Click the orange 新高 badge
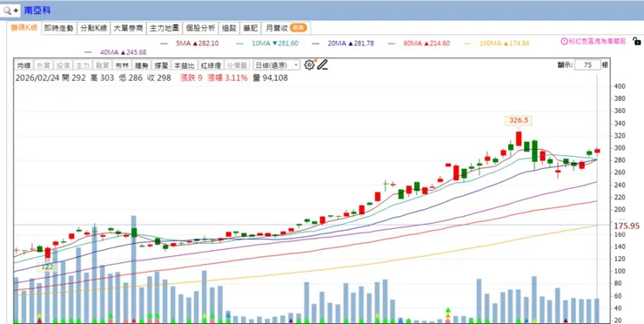The image size is (644, 324). click(299, 28)
